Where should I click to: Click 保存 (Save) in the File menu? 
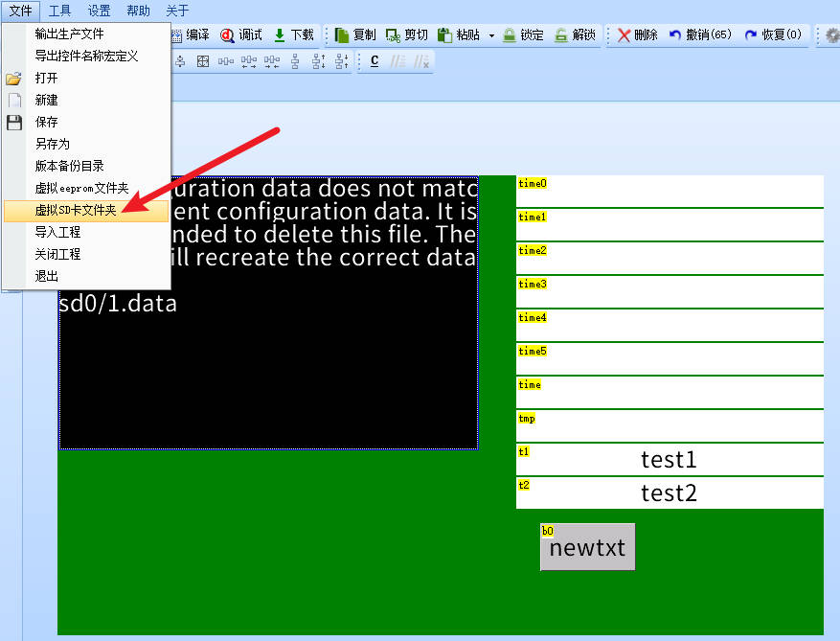47,122
